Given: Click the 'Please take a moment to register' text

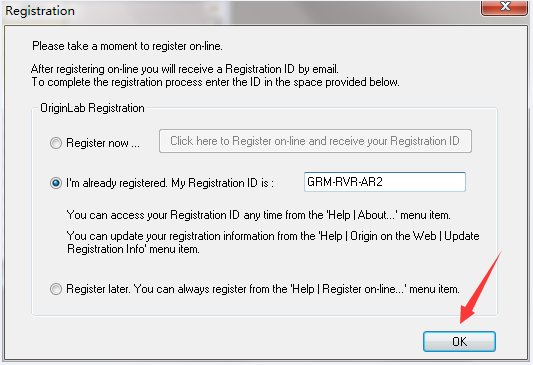Looking at the screenshot, I should click(127, 46).
